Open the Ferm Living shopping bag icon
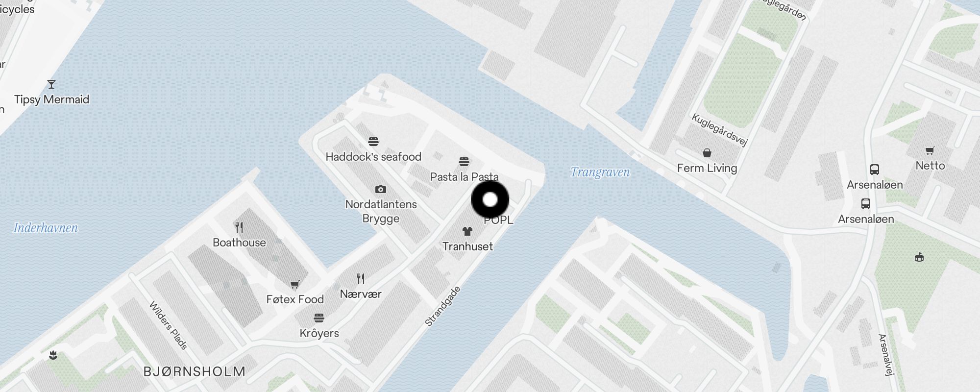Viewport: 980px width, 392px height. point(707,153)
